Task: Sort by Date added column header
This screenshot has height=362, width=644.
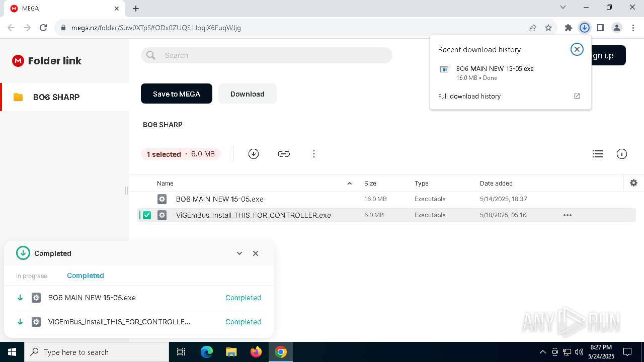Action: click(x=496, y=184)
